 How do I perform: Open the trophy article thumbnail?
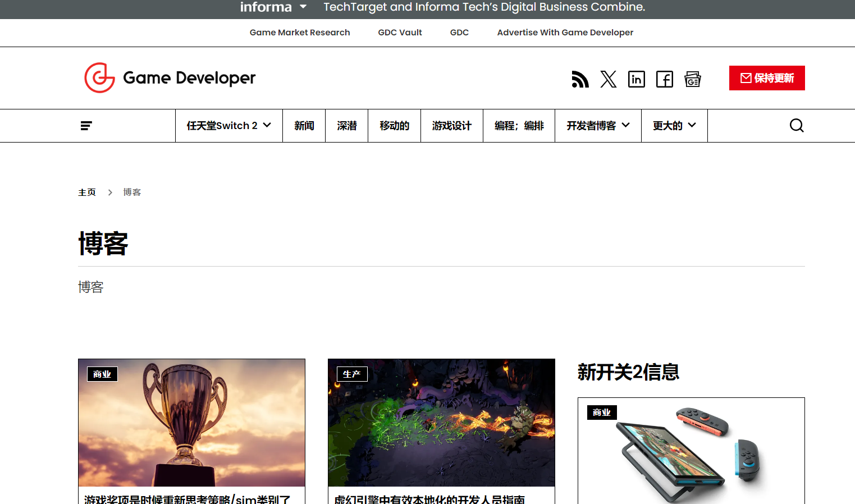click(x=191, y=423)
